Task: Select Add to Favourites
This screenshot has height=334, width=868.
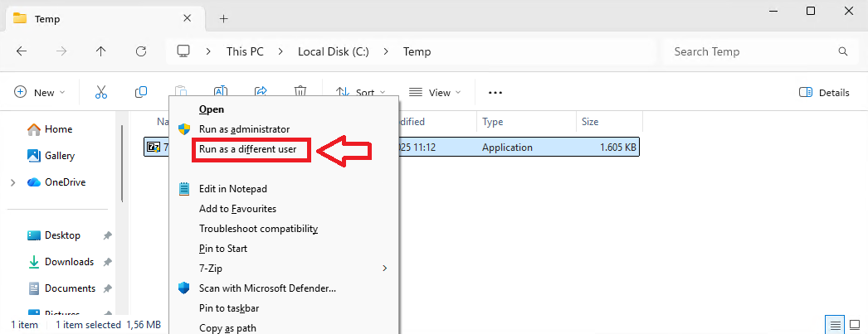Action: click(284, 209)
